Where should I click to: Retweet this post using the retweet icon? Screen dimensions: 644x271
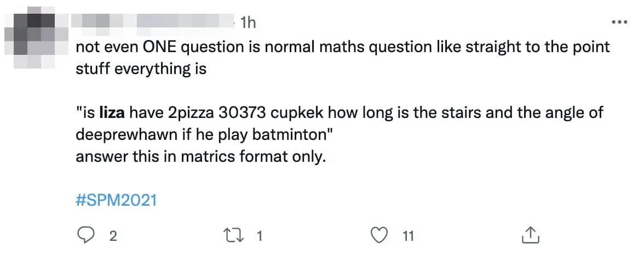coord(233,236)
